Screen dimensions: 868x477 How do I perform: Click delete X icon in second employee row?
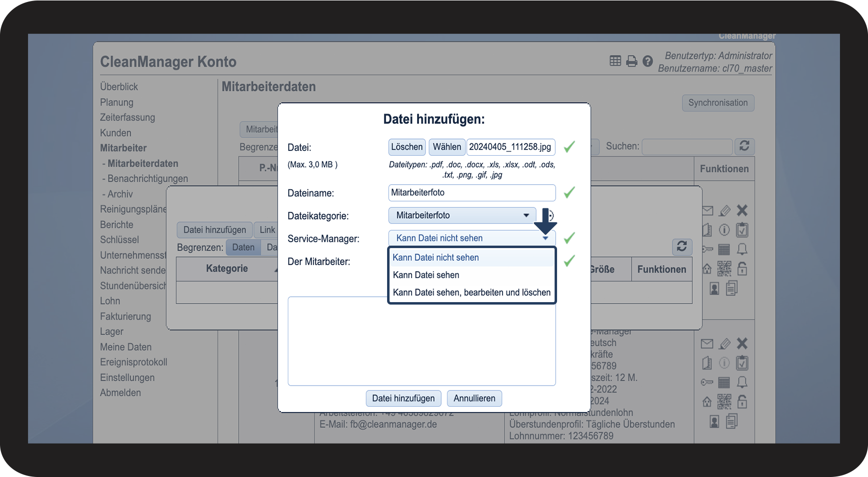click(742, 343)
